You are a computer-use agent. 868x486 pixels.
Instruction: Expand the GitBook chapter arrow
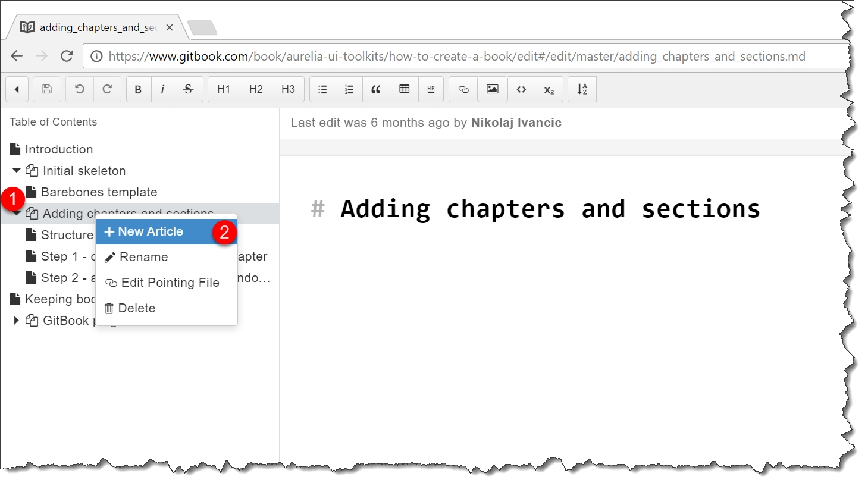tap(16, 321)
